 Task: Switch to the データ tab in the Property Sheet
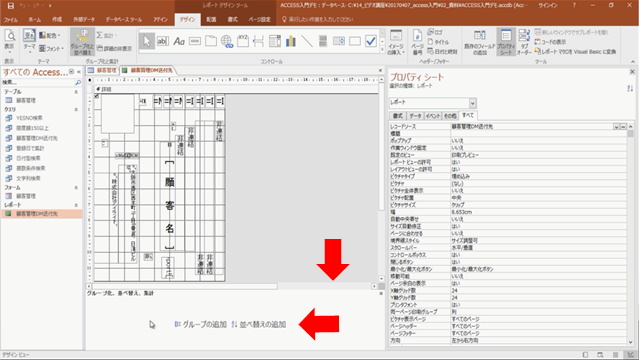[x=415, y=116]
